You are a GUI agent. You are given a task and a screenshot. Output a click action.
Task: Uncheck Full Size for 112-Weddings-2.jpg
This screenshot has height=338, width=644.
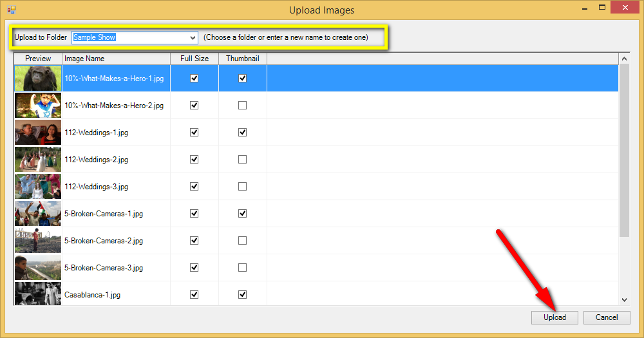pyautogui.click(x=194, y=160)
